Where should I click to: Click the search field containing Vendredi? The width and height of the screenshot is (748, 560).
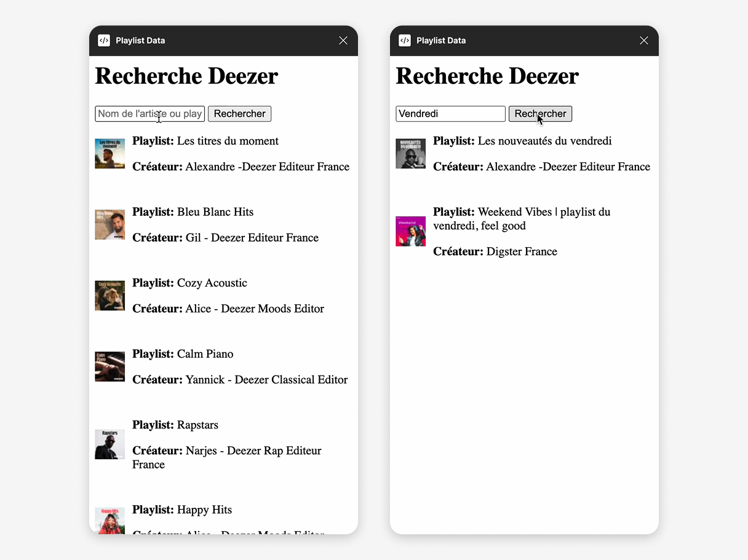[450, 114]
